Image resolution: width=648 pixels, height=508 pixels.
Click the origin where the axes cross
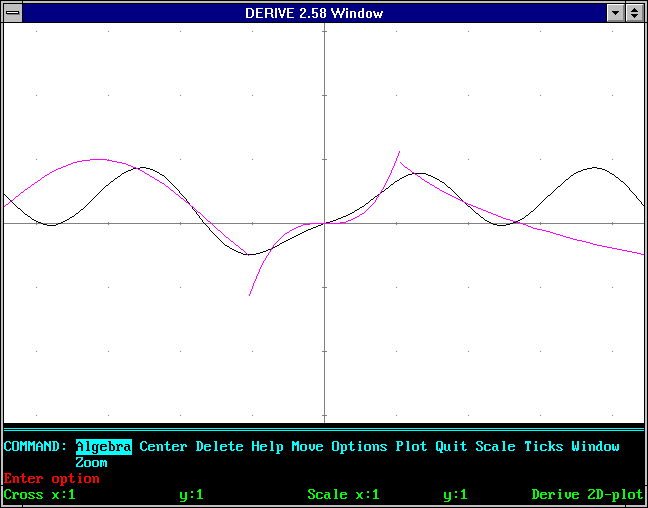tap(324, 223)
